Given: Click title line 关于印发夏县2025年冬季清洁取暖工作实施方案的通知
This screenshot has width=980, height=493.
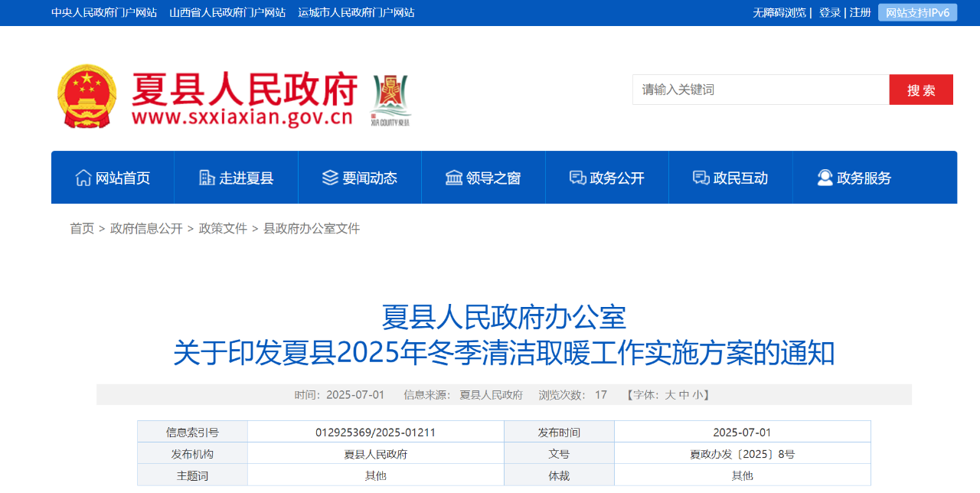Looking at the screenshot, I should click(x=504, y=353).
